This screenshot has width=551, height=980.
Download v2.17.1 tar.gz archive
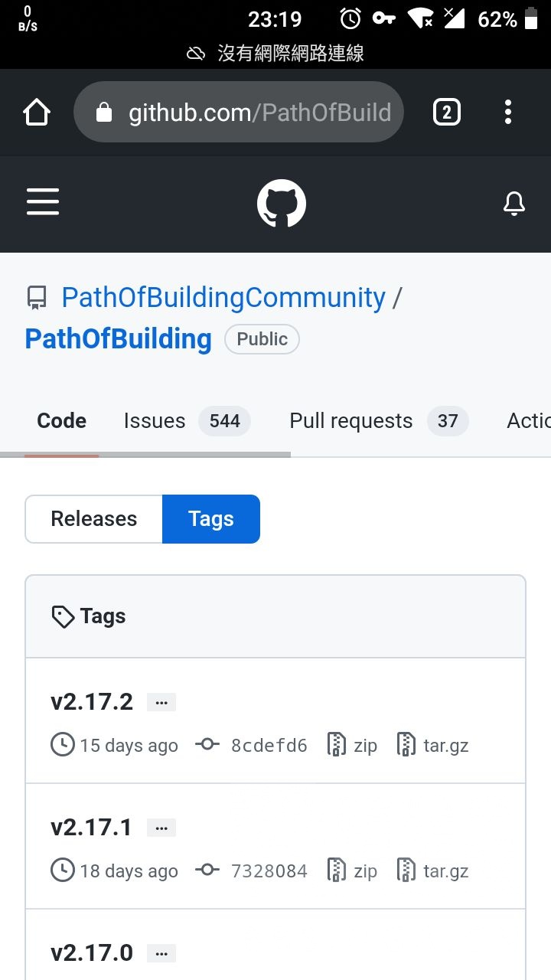(433, 871)
